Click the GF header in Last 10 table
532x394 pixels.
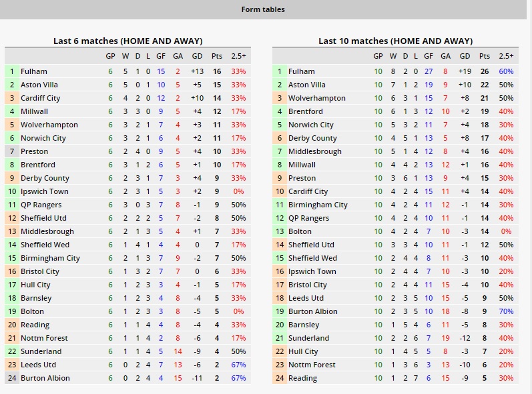pyautogui.click(x=428, y=56)
